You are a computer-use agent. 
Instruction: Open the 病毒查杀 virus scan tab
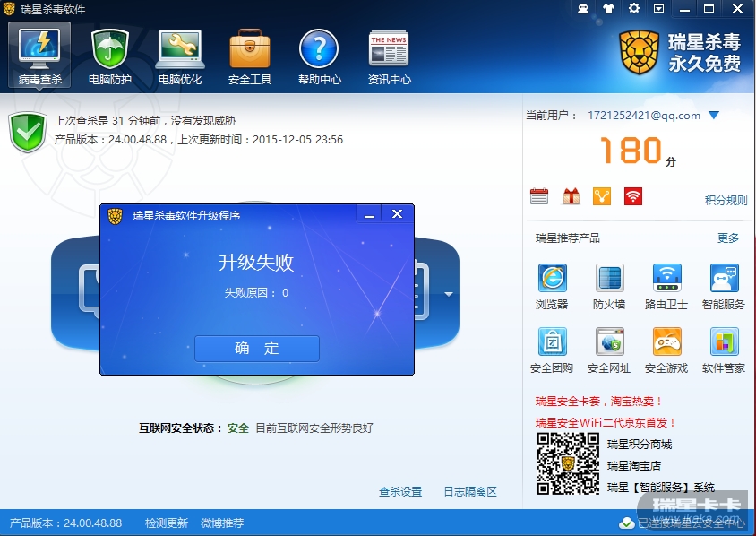[39, 55]
